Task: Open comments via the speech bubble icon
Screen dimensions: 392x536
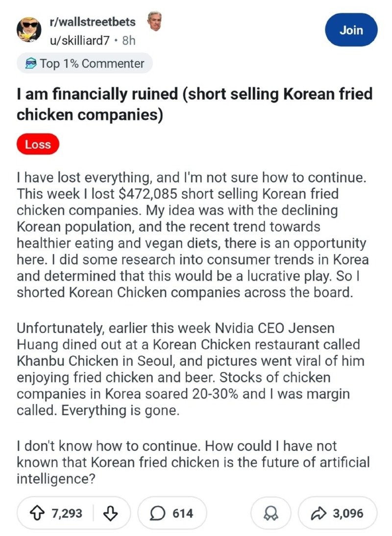Action: click(x=158, y=513)
